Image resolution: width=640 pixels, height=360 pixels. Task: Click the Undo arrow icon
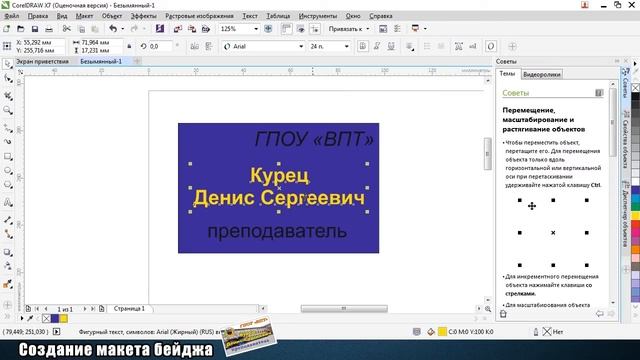click(113, 29)
